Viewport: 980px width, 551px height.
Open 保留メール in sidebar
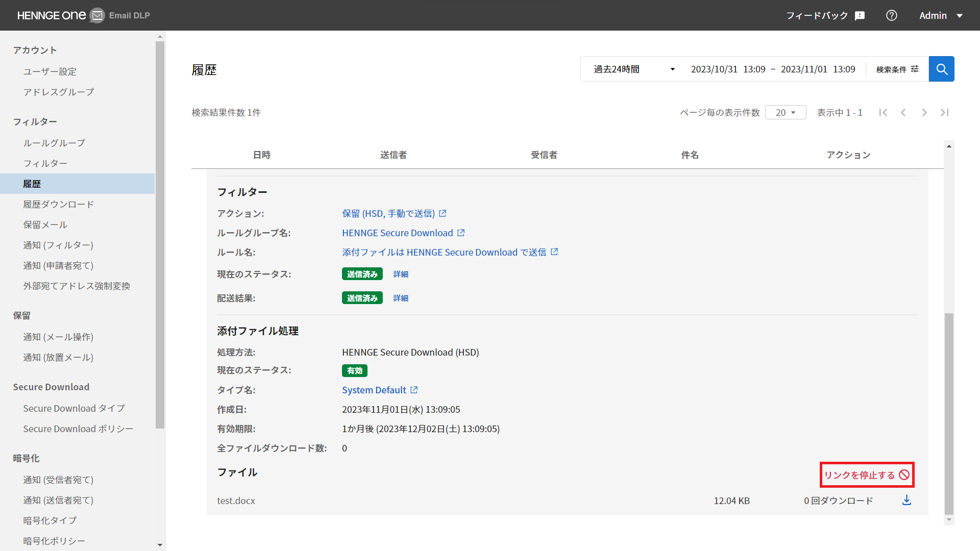[45, 224]
